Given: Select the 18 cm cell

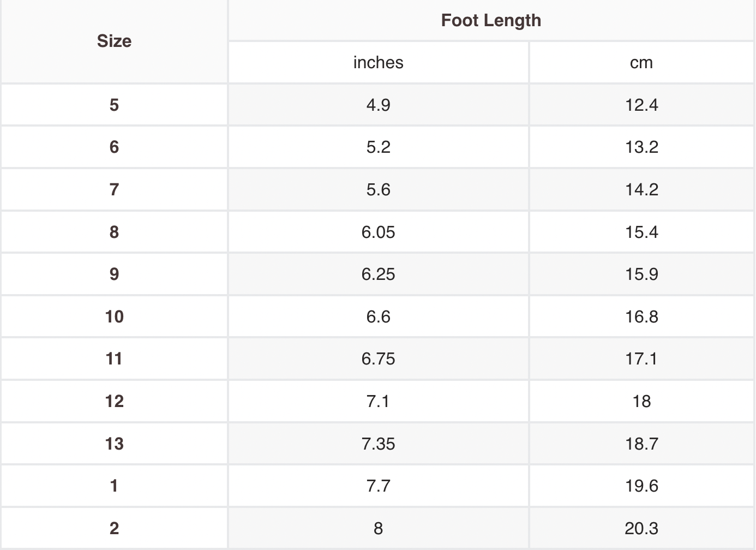Looking at the screenshot, I should pos(641,401).
